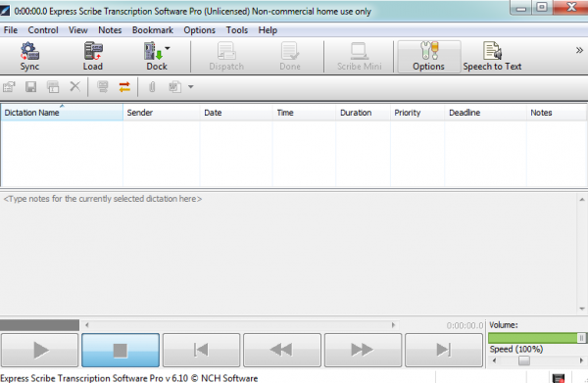Screen dimensions: 588x383
Task: Click the Play button
Action: [x=40, y=350]
